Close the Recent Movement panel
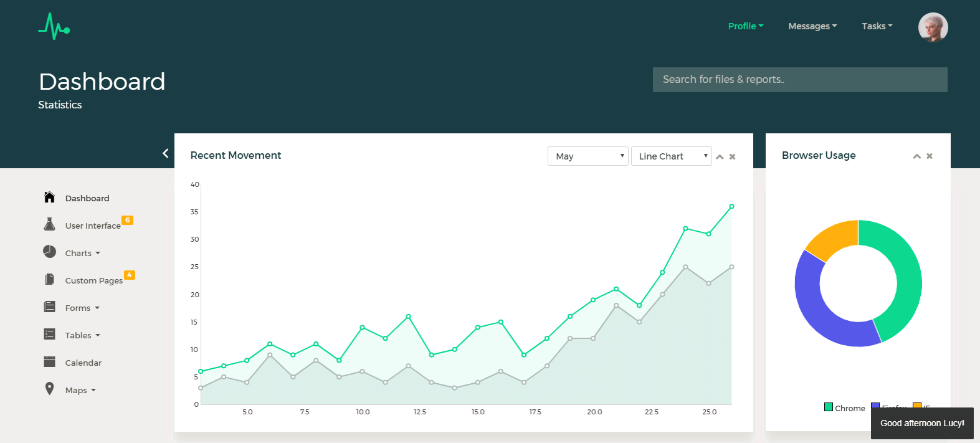980x443 pixels. click(733, 157)
